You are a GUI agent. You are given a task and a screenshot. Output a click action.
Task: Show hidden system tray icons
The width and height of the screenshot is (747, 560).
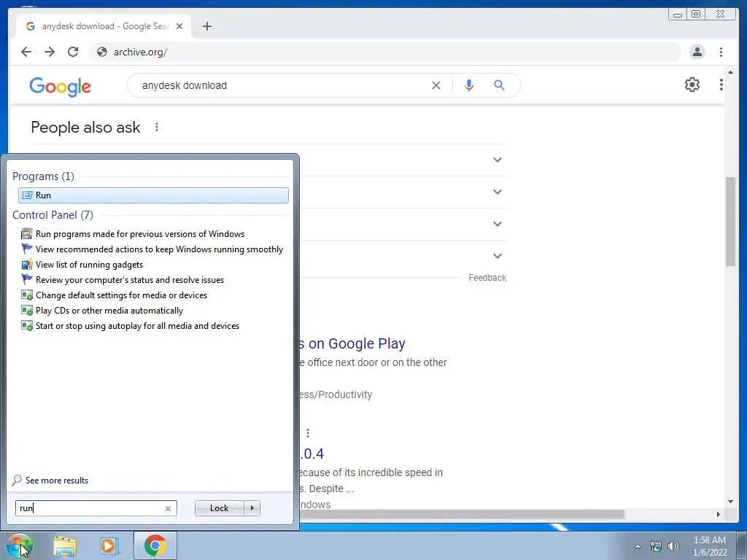tap(638, 546)
